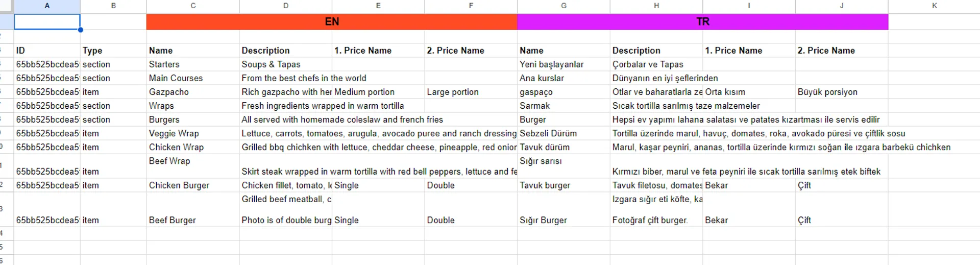Click the Type header cell
Screen dimensions: 980x265
pyautogui.click(x=113, y=51)
